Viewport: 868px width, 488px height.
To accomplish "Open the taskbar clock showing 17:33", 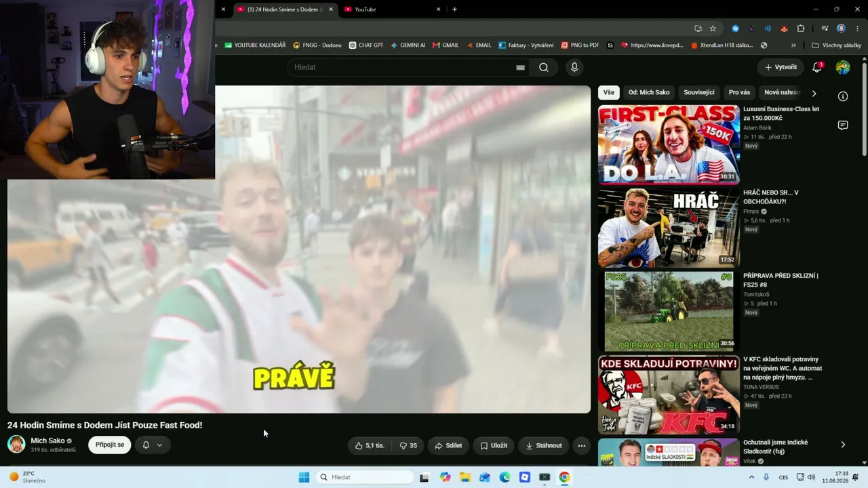I will [835, 477].
